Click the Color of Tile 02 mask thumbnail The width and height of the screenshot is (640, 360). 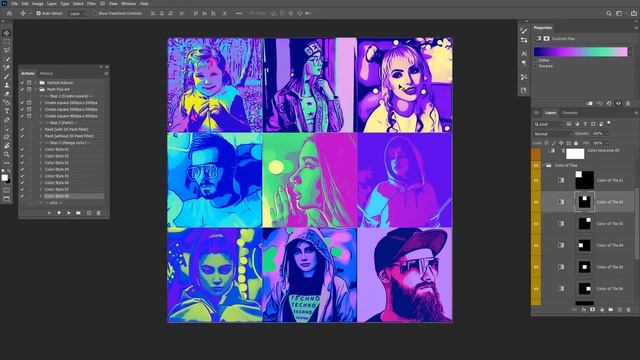pos(584,202)
